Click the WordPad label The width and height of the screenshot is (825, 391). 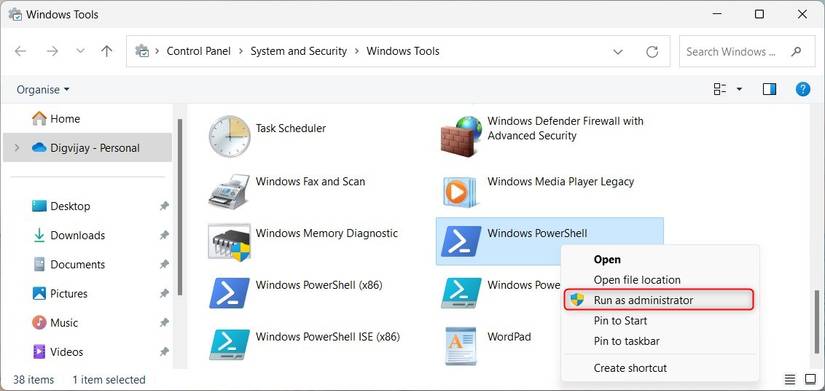[509, 336]
